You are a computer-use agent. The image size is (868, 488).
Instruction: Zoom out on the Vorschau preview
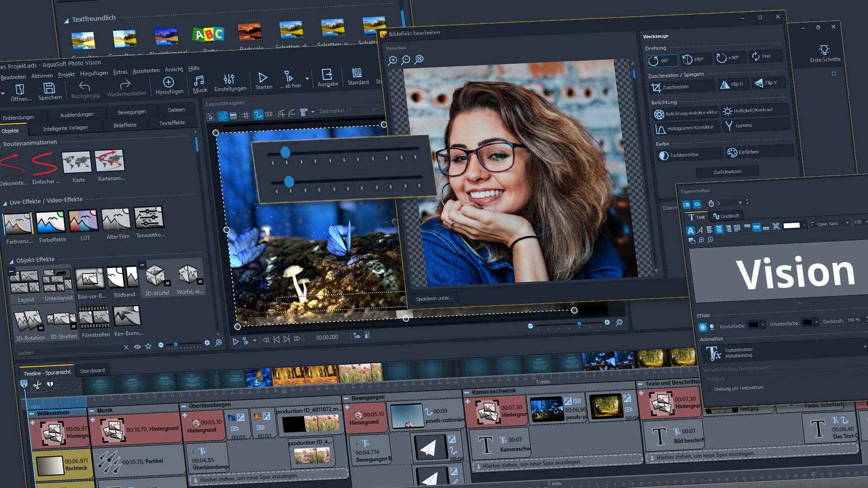(x=406, y=60)
